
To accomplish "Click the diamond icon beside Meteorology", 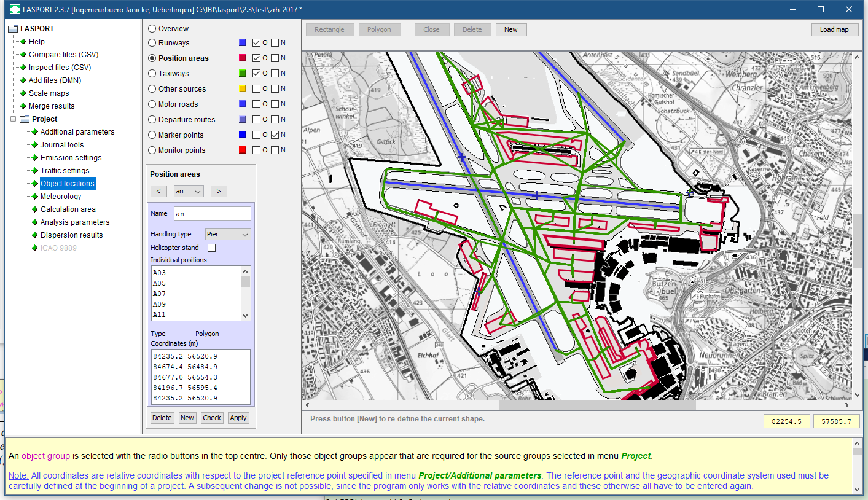I will click(34, 197).
